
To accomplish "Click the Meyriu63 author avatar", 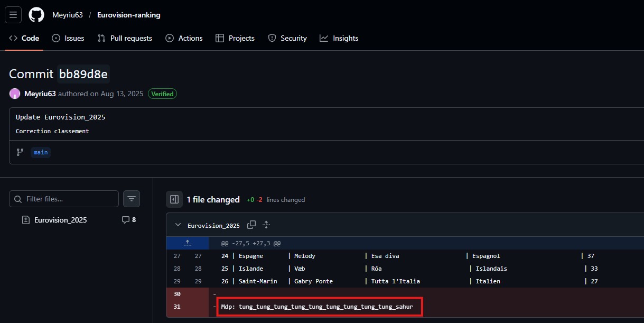I will (x=15, y=94).
